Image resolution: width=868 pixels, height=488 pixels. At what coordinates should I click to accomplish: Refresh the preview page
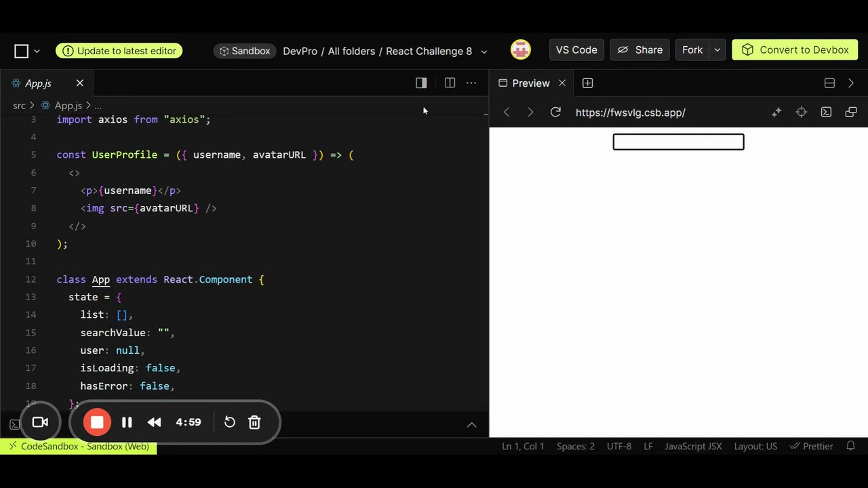(555, 113)
